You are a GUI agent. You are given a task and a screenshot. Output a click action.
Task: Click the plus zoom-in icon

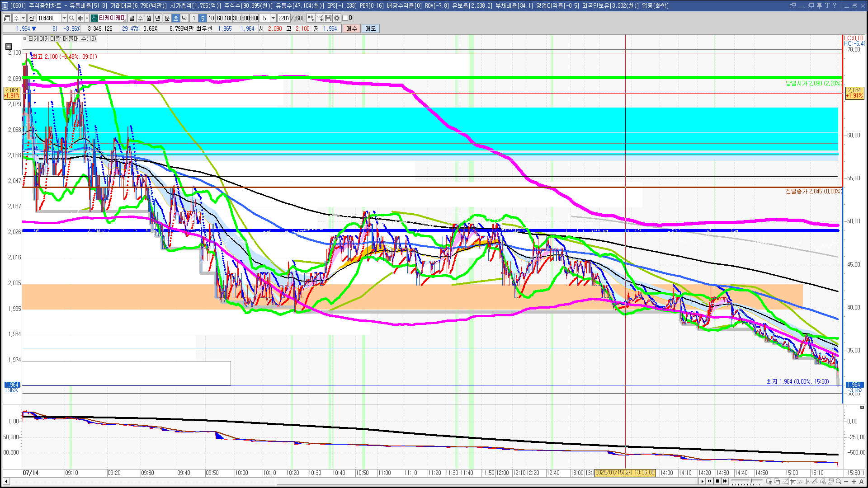[854, 482]
